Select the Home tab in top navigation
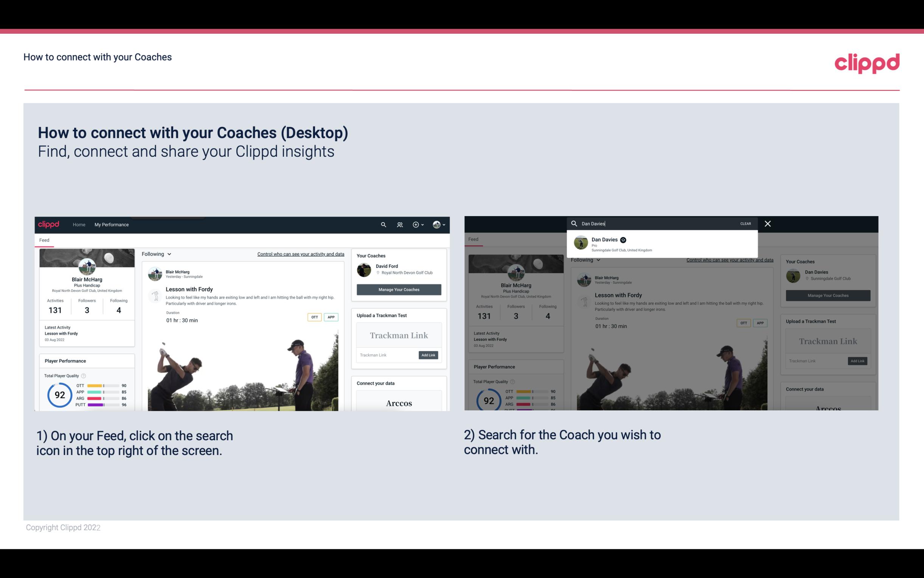Image resolution: width=924 pixels, height=578 pixels. coord(79,224)
